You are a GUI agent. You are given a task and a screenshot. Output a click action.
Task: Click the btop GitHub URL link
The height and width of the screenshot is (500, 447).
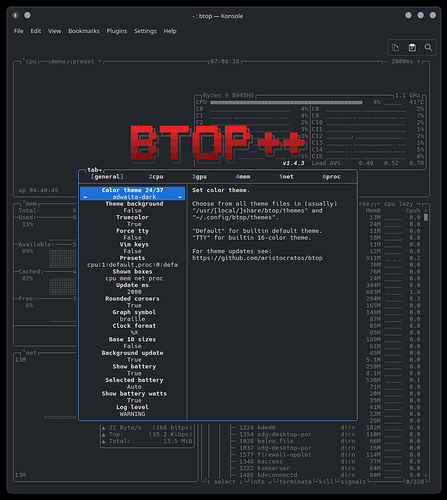point(257,258)
